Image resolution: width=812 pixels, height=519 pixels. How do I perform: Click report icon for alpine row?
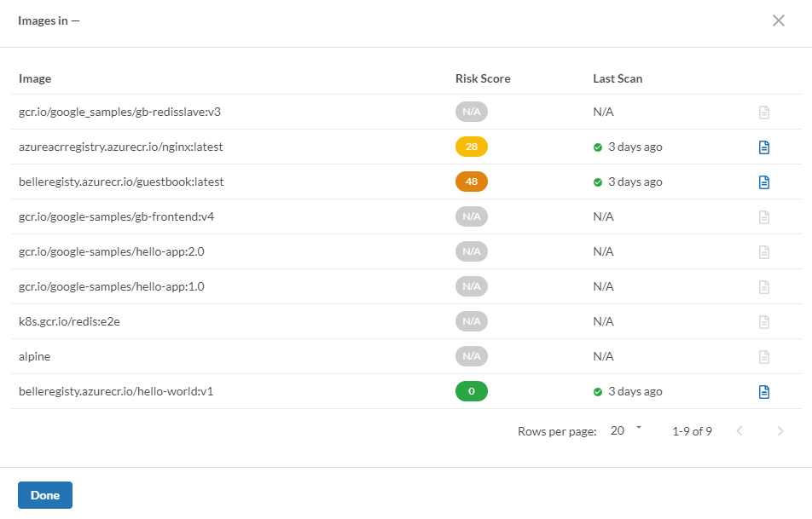764,357
